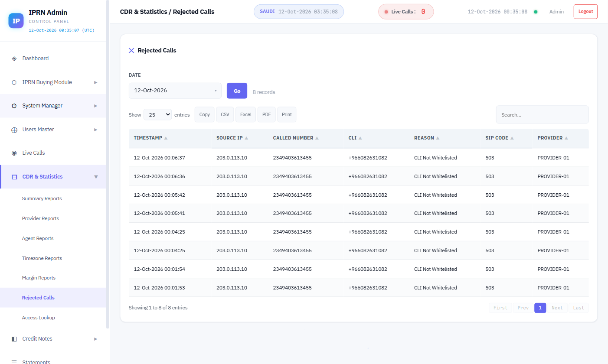
Task: Expand the Credit Notes submenu arrow
Action: (x=96, y=339)
